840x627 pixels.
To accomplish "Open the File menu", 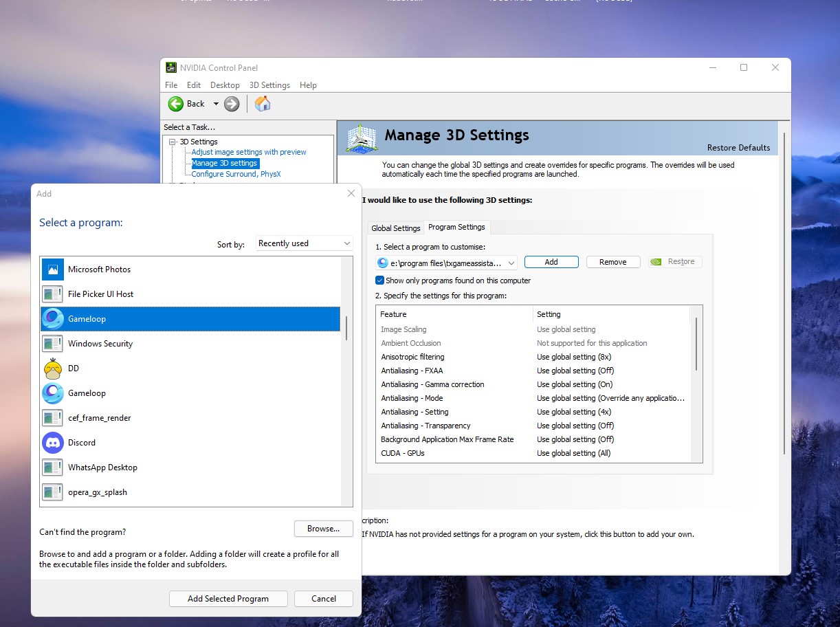I will click(x=171, y=85).
